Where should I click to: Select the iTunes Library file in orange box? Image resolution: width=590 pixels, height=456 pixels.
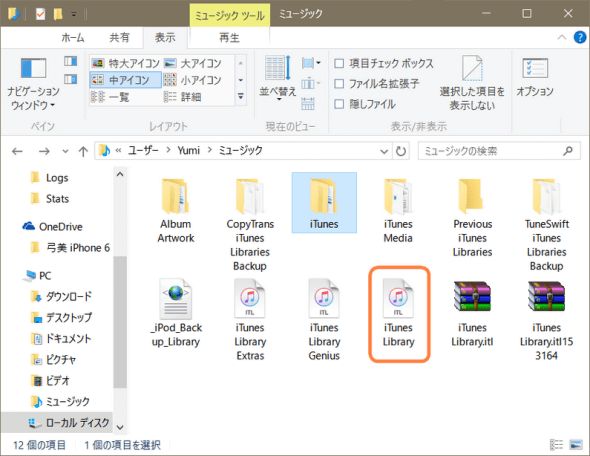[x=398, y=314]
